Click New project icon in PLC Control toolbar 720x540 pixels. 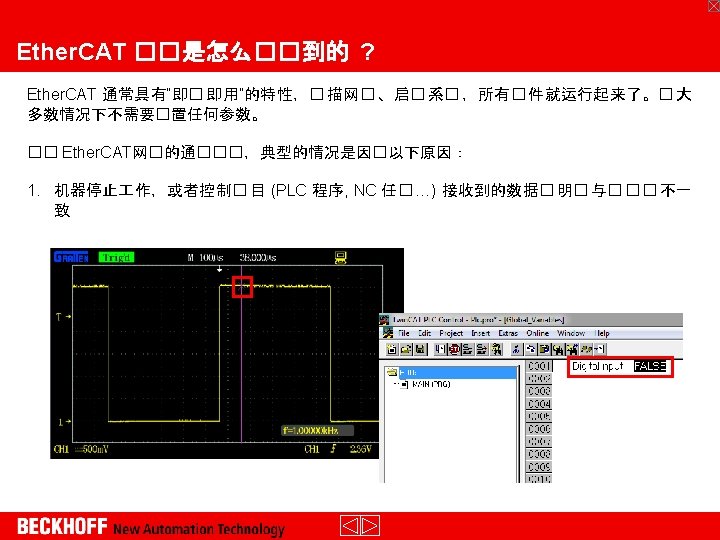(392, 349)
